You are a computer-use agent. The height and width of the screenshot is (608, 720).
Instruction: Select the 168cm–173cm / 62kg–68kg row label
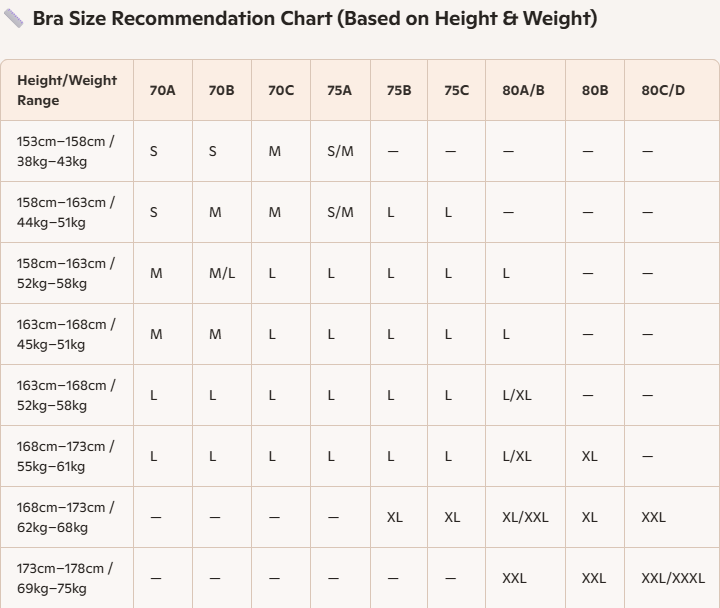(x=65, y=517)
